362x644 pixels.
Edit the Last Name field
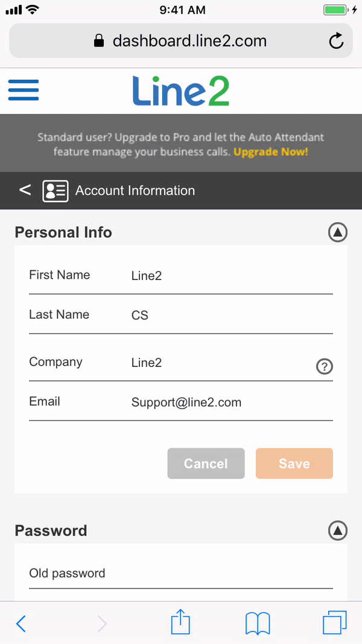tap(229, 316)
